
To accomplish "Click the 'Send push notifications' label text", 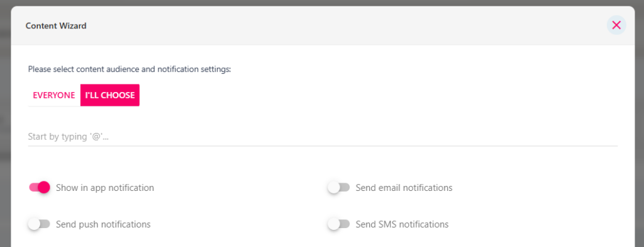I will point(104,224).
